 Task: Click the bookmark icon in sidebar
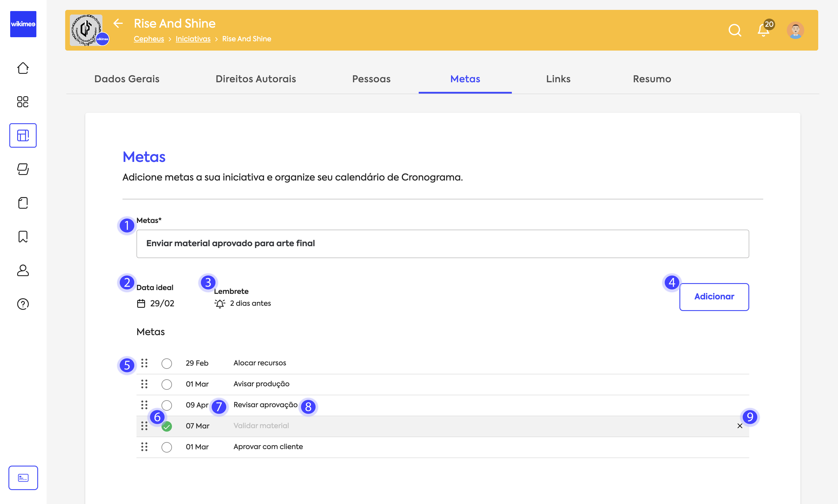[23, 236]
